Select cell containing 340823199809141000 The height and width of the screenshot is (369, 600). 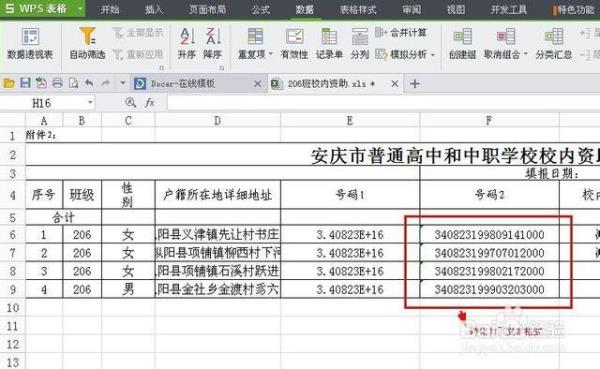coord(489,234)
